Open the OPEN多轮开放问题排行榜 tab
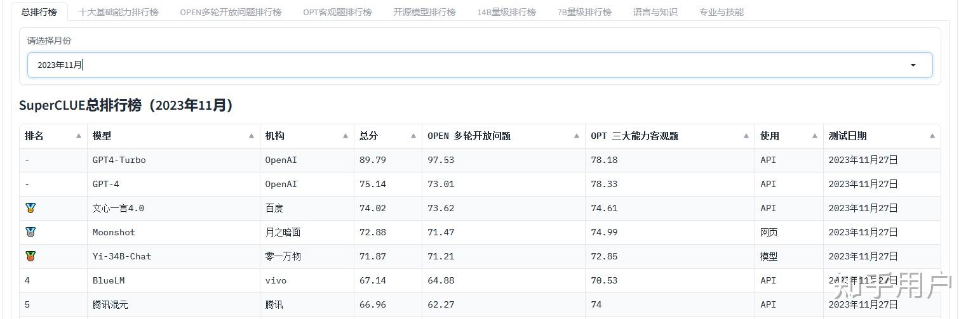The image size is (980, 319). (x=231, y=11)
